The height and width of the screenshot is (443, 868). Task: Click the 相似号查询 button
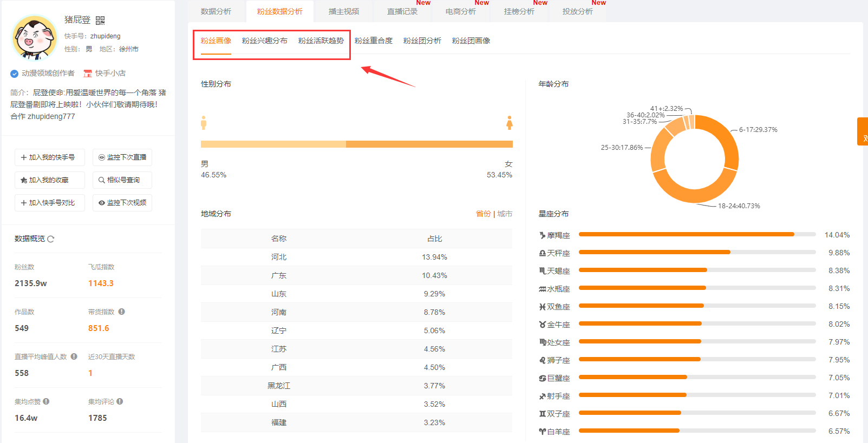click(122, 180)
